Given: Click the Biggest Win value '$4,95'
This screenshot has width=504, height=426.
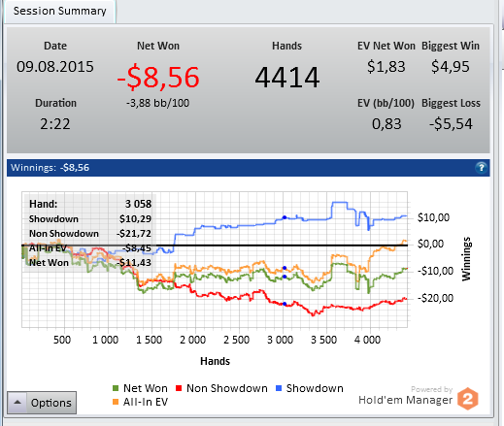Looking at the screenshot, I should click(x=451, y=67).
